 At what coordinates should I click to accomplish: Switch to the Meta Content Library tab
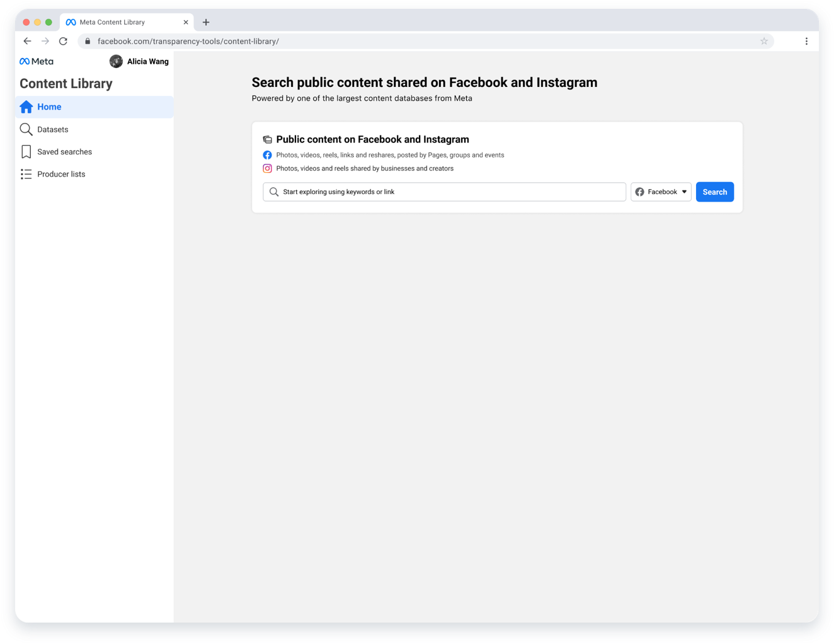(x=127, y=22)
